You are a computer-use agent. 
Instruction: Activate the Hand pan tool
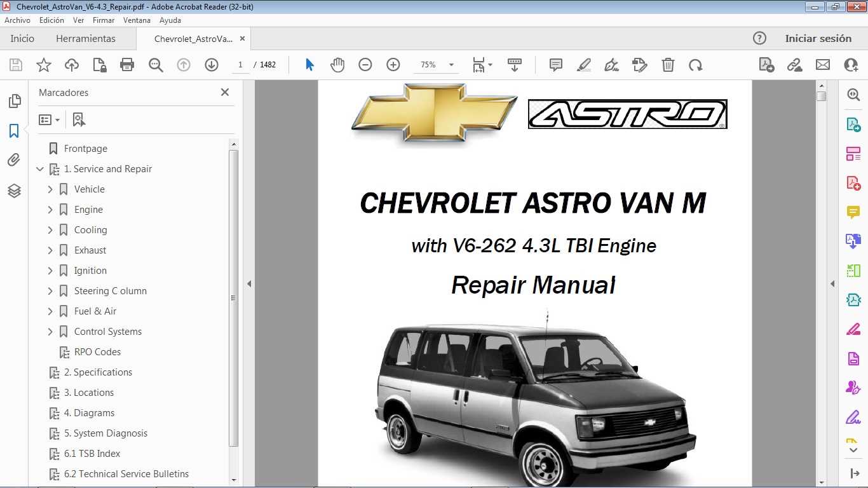pyautogui.click(x=337, y=65)
